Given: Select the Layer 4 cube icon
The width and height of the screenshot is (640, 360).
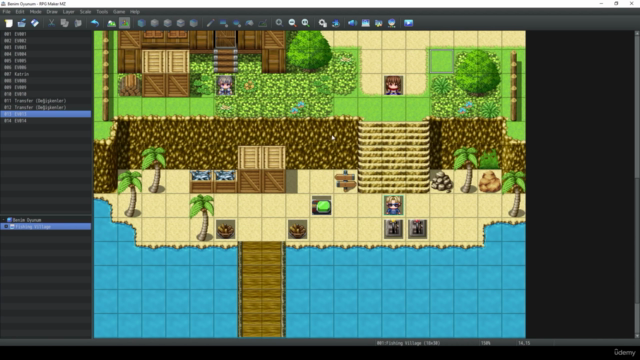Looking at the screenshot, I should pos(194,23).
